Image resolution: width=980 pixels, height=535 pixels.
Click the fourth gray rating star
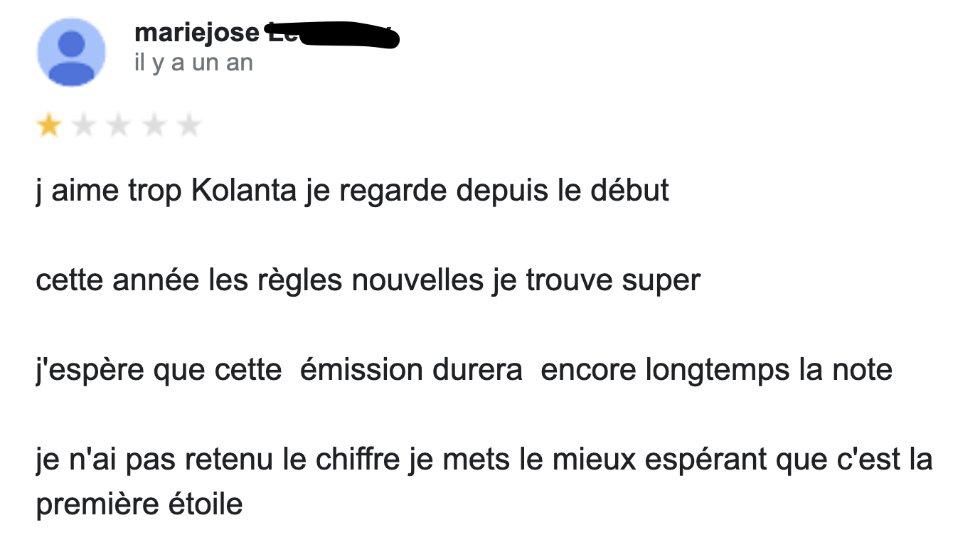[x=154, y=127]
